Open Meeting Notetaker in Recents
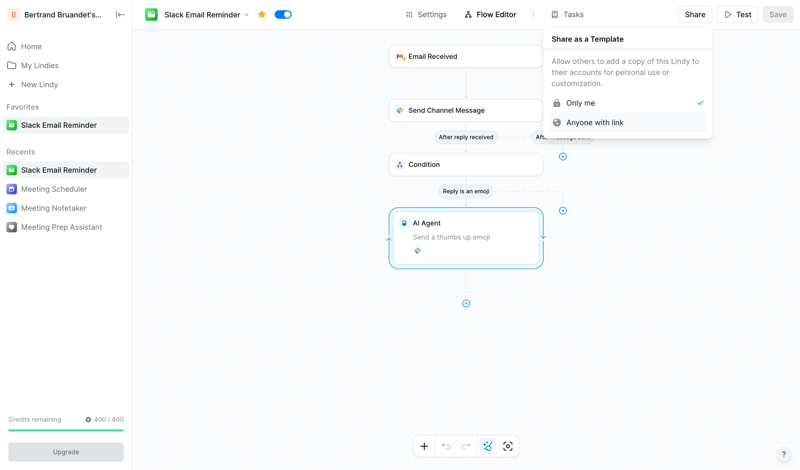The width and height of the screenshot is (800, 470). click(x=66, y=208)
